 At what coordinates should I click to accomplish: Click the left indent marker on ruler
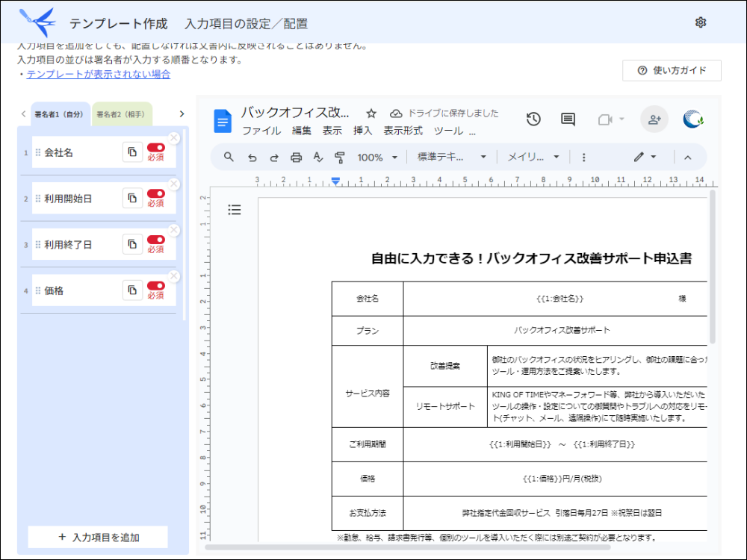(x=335, y=181)
